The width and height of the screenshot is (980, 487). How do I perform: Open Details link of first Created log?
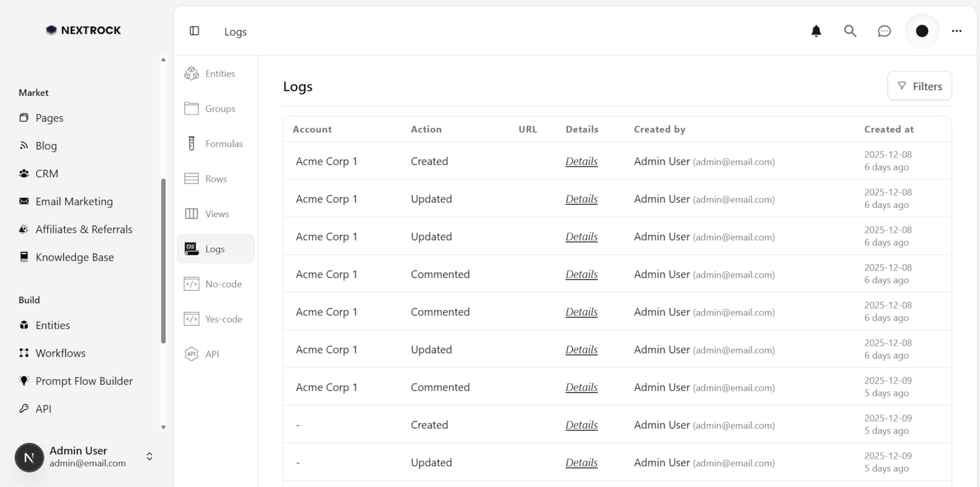pyautogui.click(x=581, y=161)
